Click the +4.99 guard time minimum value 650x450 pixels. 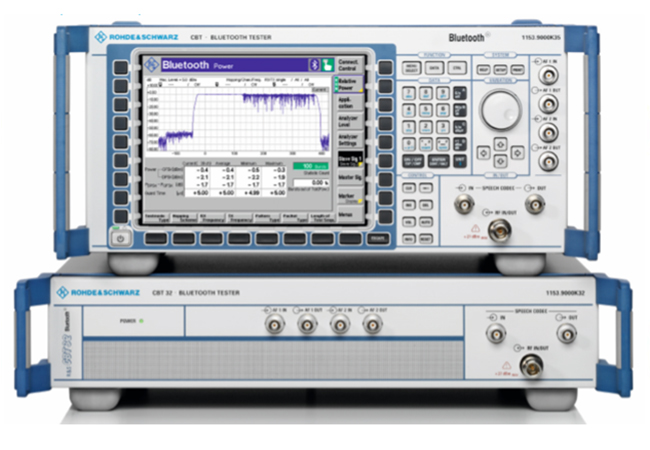click(x=251, y=193)
